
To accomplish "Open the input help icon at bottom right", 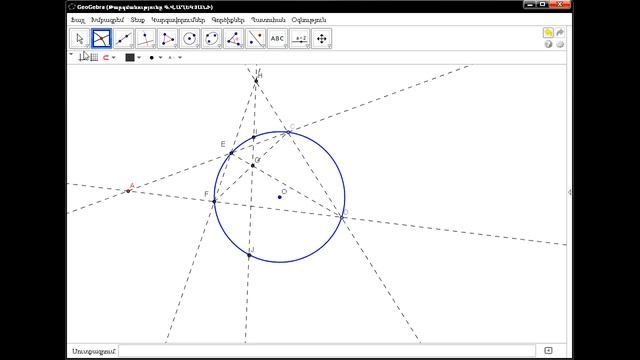I will click(548, 350).
